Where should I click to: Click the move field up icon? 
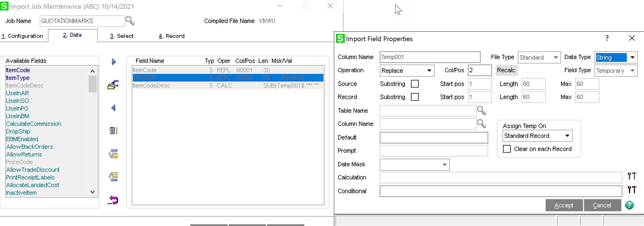[x=113, y=154]
